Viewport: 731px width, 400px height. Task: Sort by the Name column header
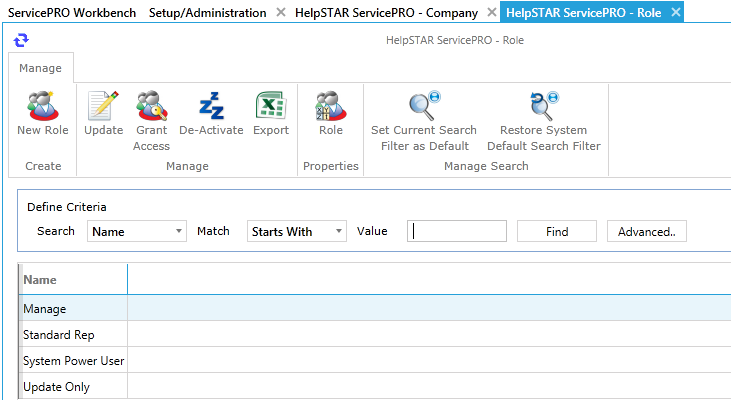[x=73, y=280]
